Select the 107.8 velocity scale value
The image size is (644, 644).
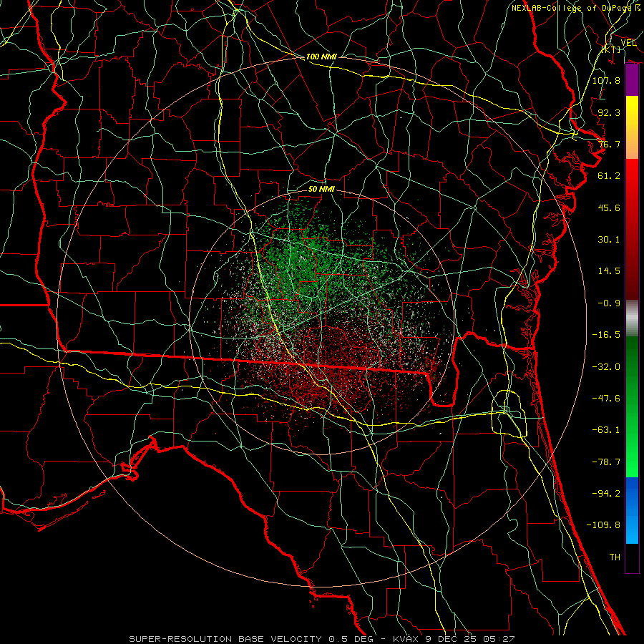[x=606, y=80]
